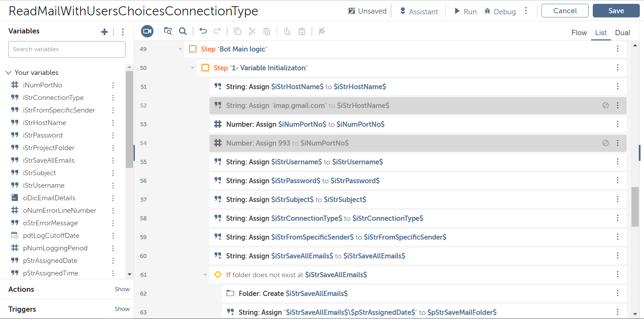Click the undo arrow in toolbar
The width and height of the screenshot is (644, 319).
point(203,31)
